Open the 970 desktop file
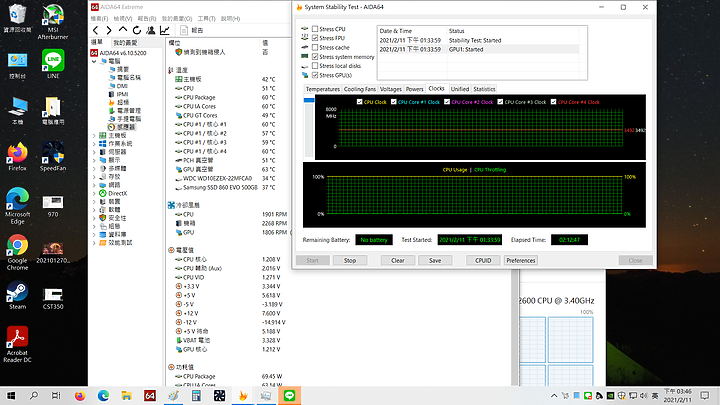Viewport: 720px width, 405px height. click(x=53, y=206)
